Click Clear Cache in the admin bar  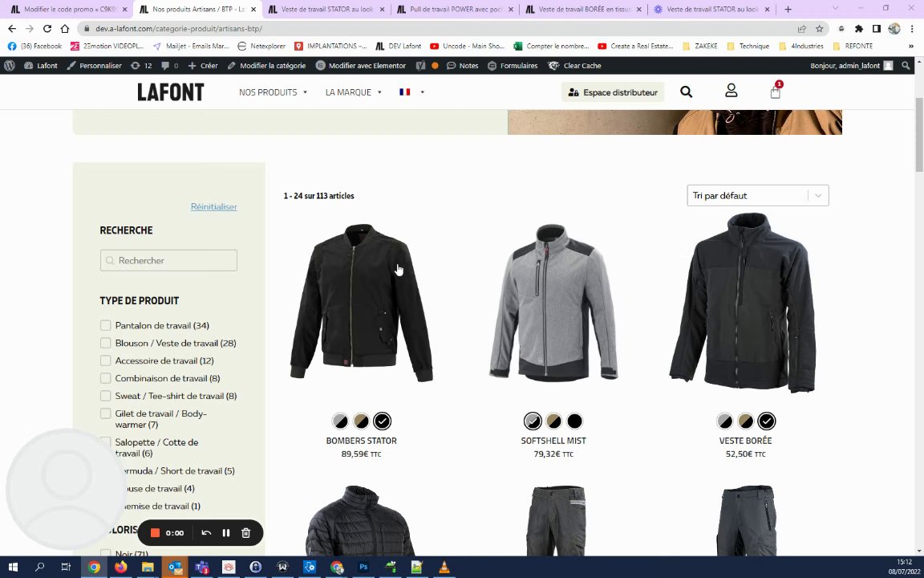574,66
